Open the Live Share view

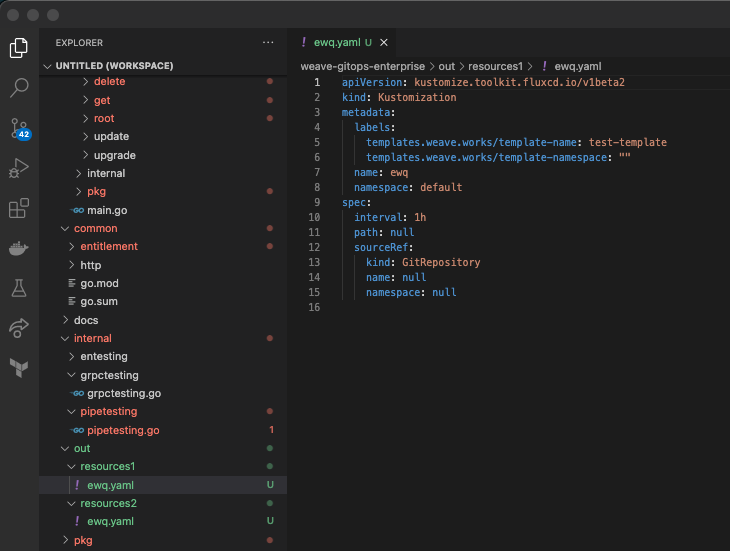pyautogui.click(x=19, y=328)
